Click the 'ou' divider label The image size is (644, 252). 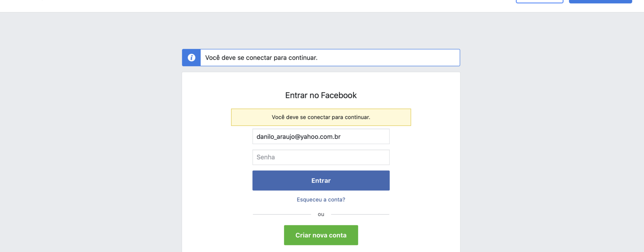click(321, 214)
